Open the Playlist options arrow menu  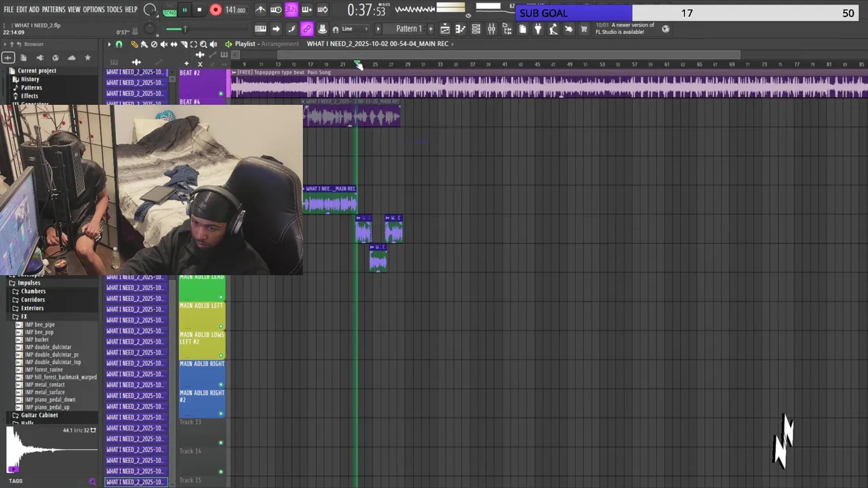pyautogui.click(x=108, y=44)
